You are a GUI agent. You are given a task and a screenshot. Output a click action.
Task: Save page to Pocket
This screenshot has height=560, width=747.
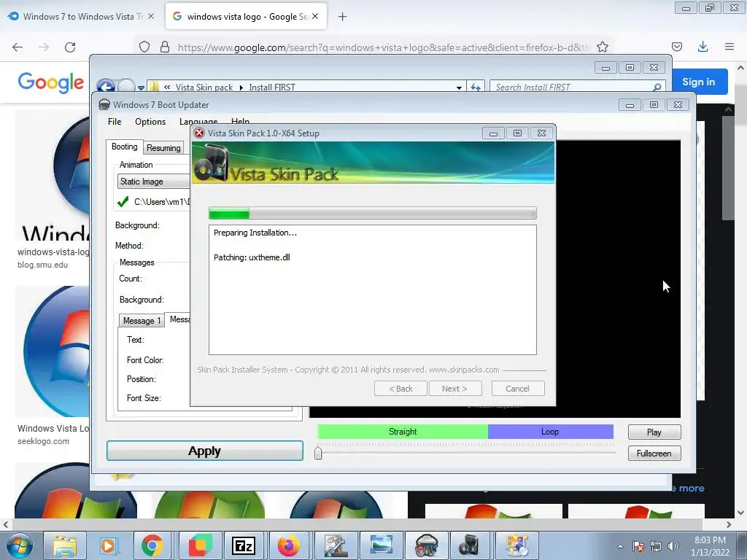(677, 47)
